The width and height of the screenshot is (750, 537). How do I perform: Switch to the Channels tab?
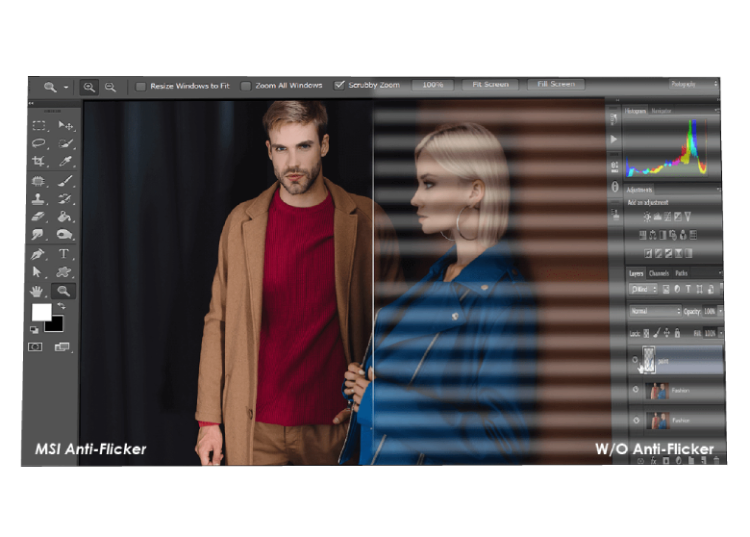click(659, 274)
